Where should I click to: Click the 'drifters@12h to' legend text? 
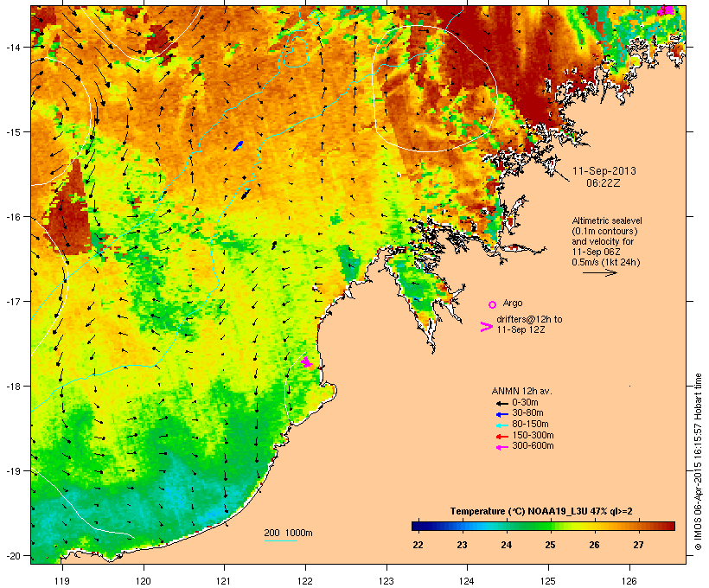[x=529, y=319]
